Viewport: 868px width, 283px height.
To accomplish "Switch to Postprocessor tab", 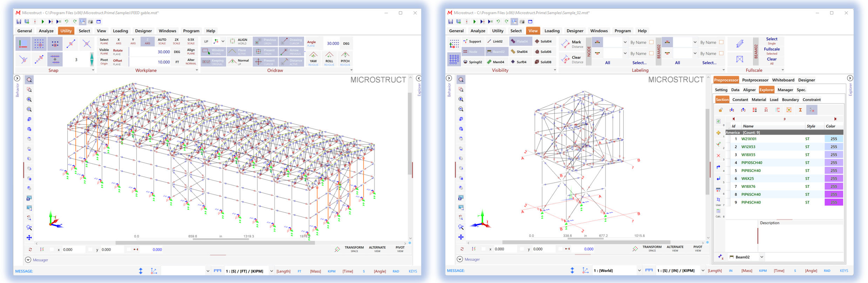I will tap(755, 80).
